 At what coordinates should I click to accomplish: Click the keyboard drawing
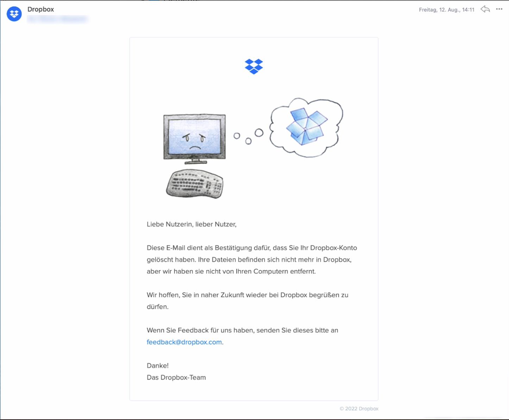coord(195,184)
